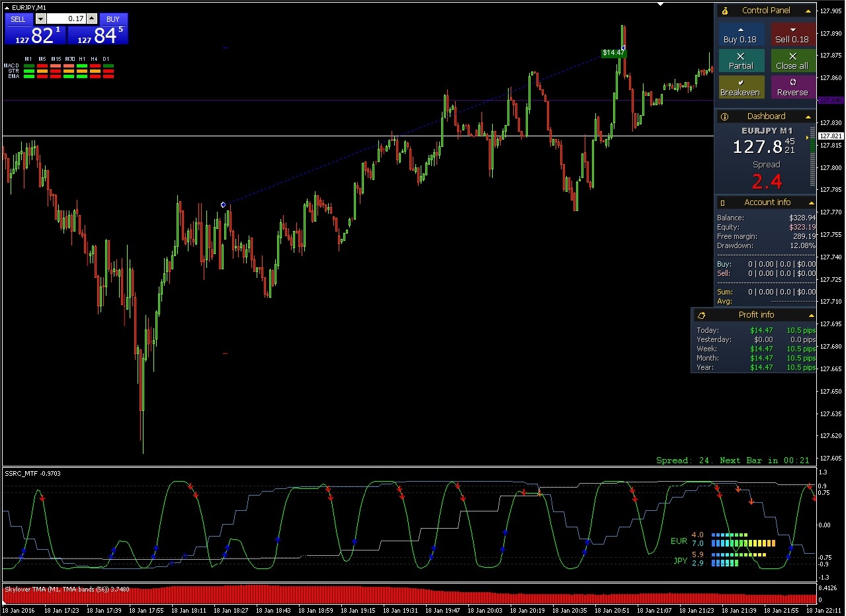Screen dimensions: 846x616
Task: Click the 18 Jan 20:03 time axis label
Action: click(486, 610)
